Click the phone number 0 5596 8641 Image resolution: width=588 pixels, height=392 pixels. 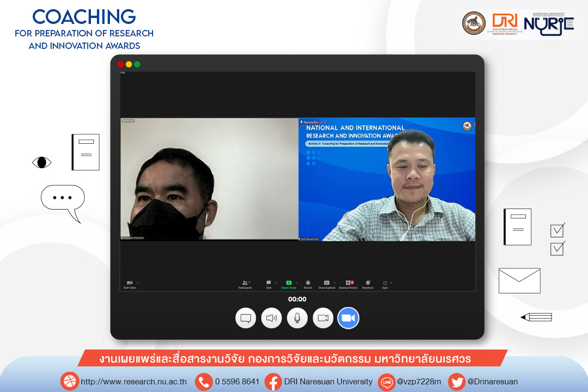pos(237,382)
